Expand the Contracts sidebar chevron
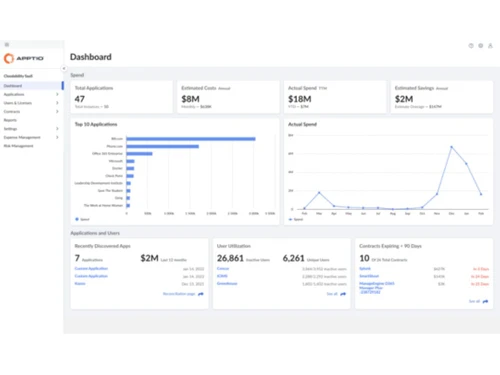Screen dimensions: 500x375 [x=57, y=111]
